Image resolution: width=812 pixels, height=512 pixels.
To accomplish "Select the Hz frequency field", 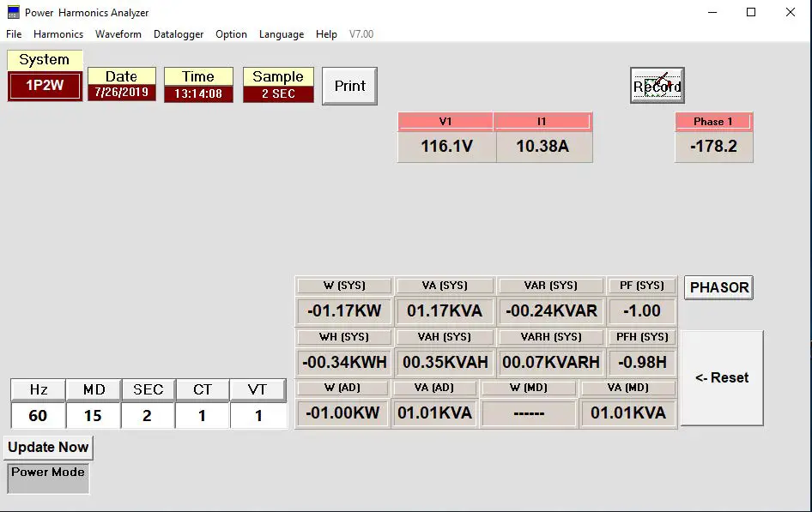I will click(x=37, y=416).
